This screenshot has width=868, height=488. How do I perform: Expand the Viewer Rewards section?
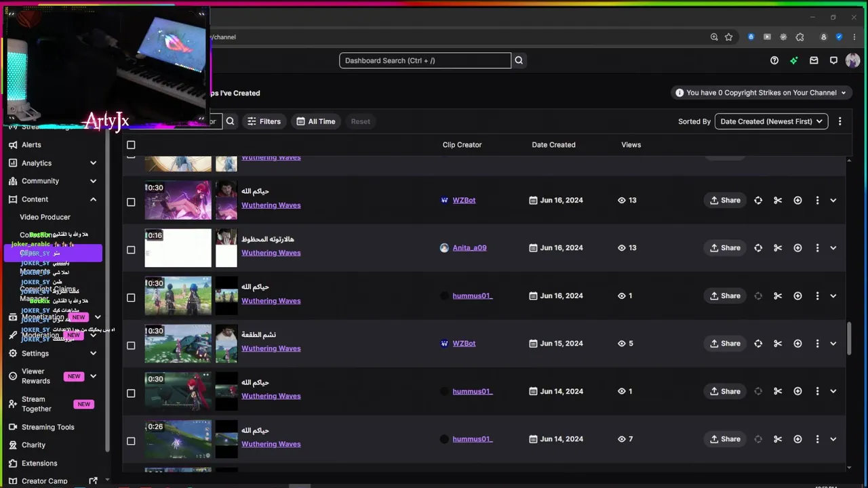(93, 376)
